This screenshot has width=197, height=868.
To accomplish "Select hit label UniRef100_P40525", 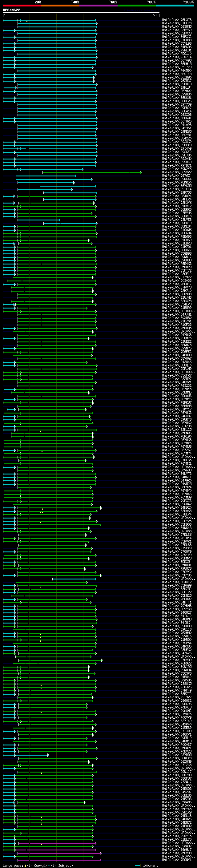I will (177, 484).
